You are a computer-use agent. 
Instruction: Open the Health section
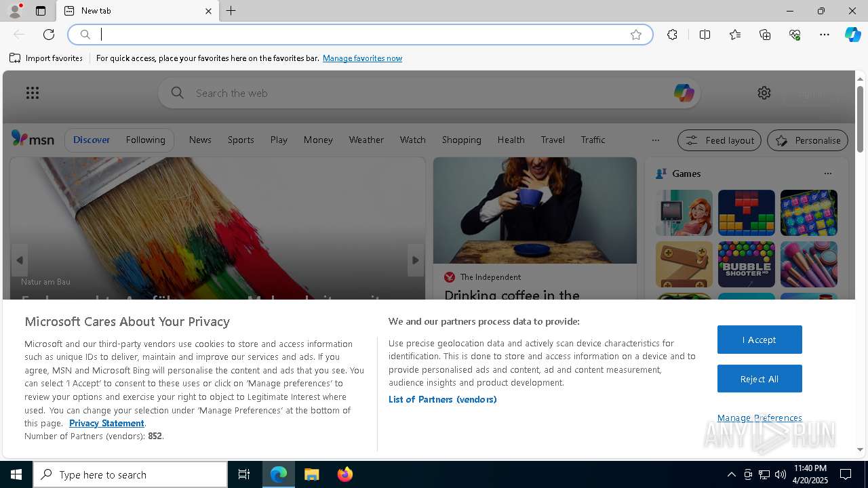coord(511,140)
